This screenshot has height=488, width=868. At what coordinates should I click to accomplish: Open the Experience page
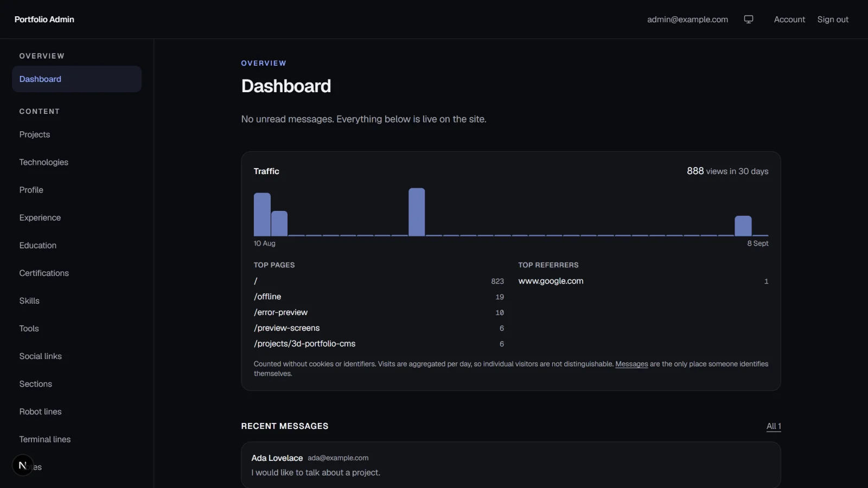40,217
